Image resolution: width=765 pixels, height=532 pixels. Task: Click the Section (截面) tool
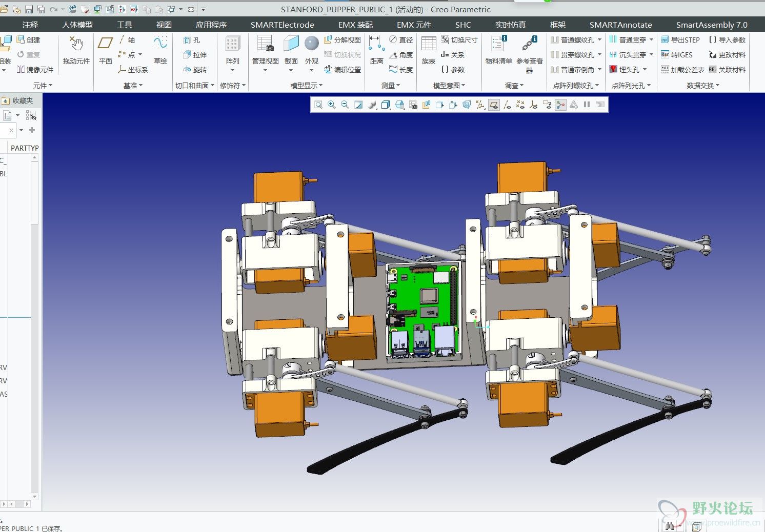coord(291,44)
